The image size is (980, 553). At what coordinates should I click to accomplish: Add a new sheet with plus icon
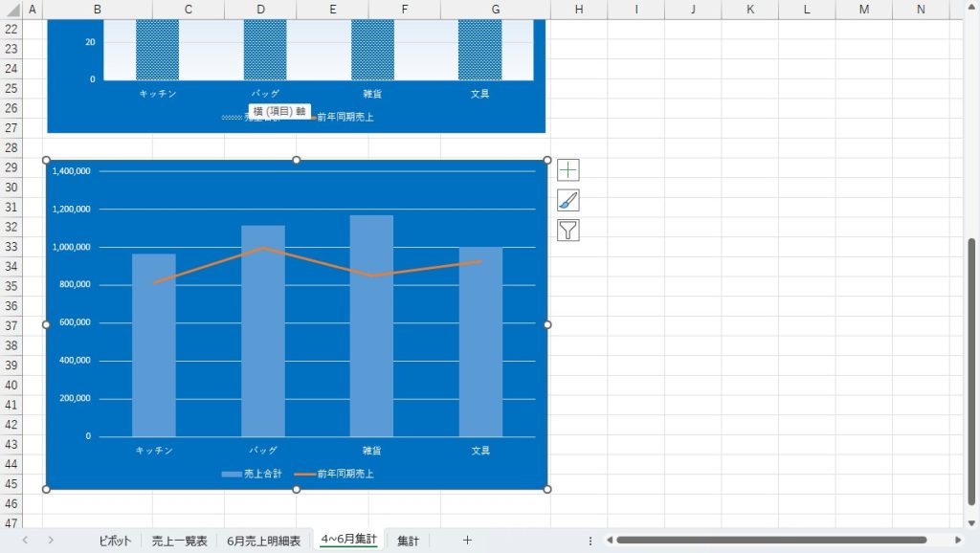pyautogui.click(x=467, y=541)
